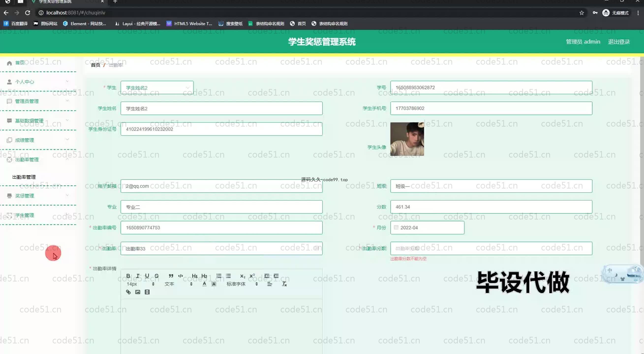Open the editor text background color picker
The image size is (644, 354).
(x=214, y=284)
